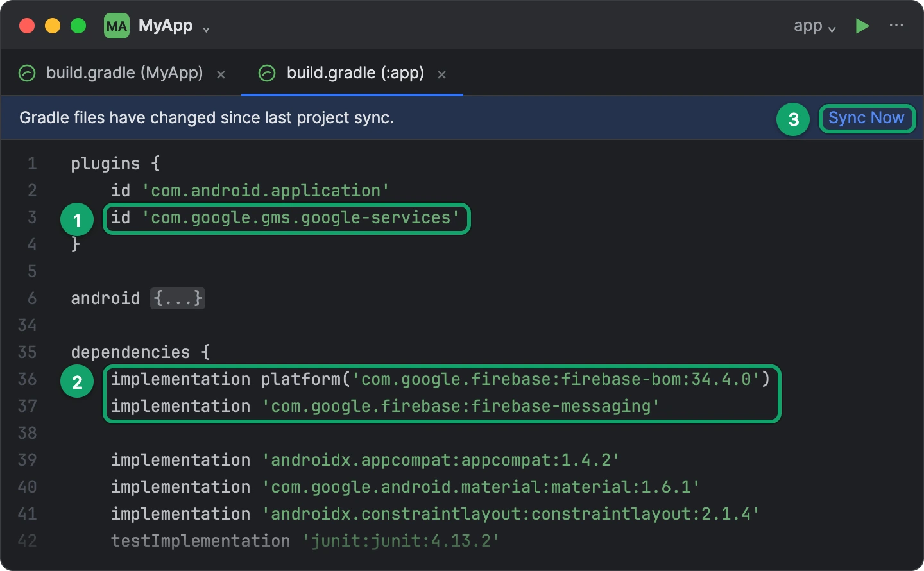The height and width of the screenshot is (571, 924).
Task: Click the com.google.android.material:material:1.6.1 line
Action: point(406,487)
